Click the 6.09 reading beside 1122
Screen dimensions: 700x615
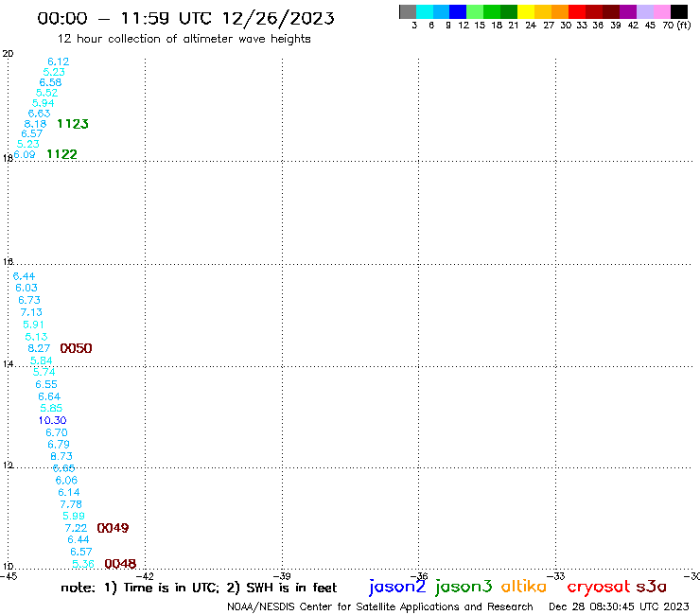24,154
